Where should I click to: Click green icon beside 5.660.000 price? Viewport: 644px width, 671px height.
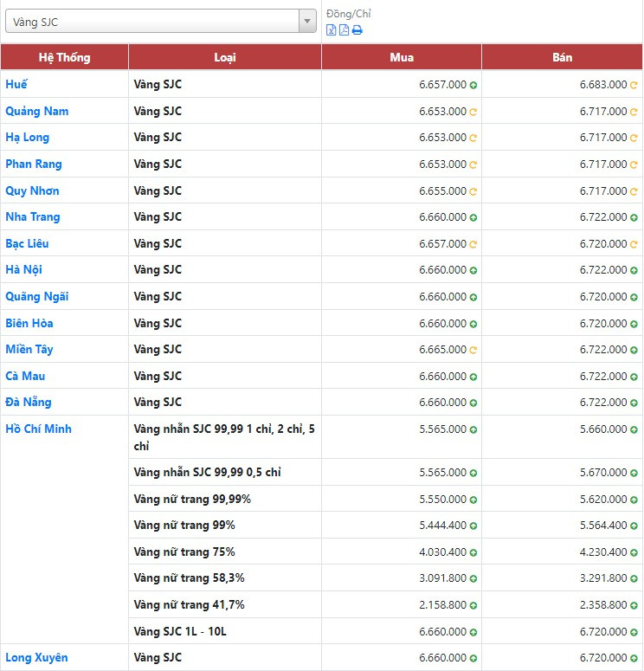coord(634,429)
